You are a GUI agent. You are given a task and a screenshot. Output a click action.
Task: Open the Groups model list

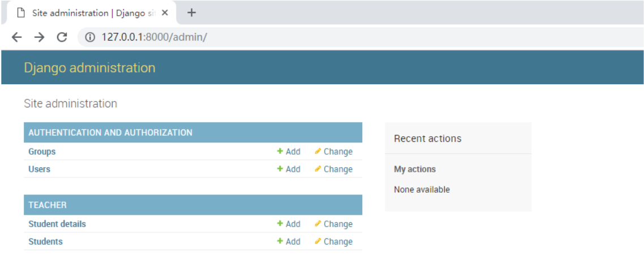pos(42,151)
